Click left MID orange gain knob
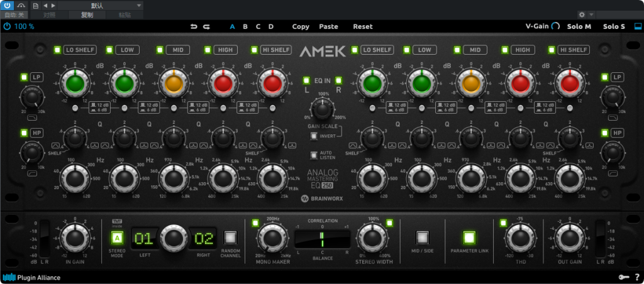 pos(174,84)
